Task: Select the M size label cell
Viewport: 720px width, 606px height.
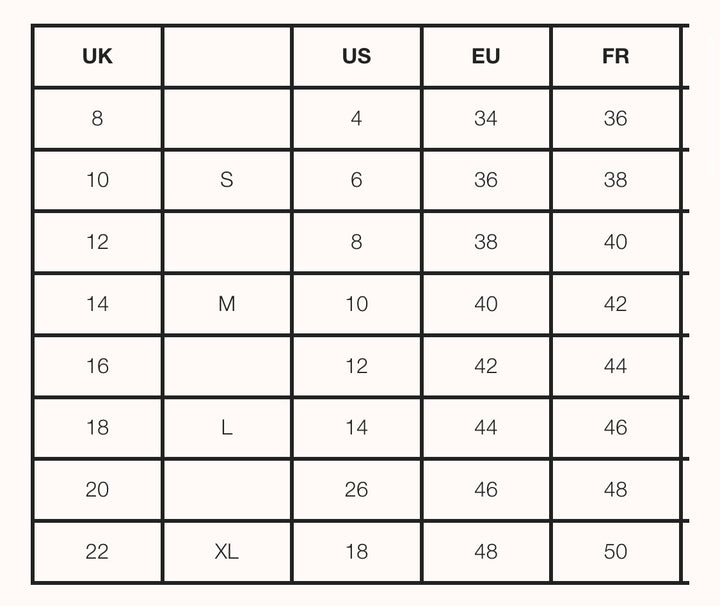Action: click(x=227, y=304)
